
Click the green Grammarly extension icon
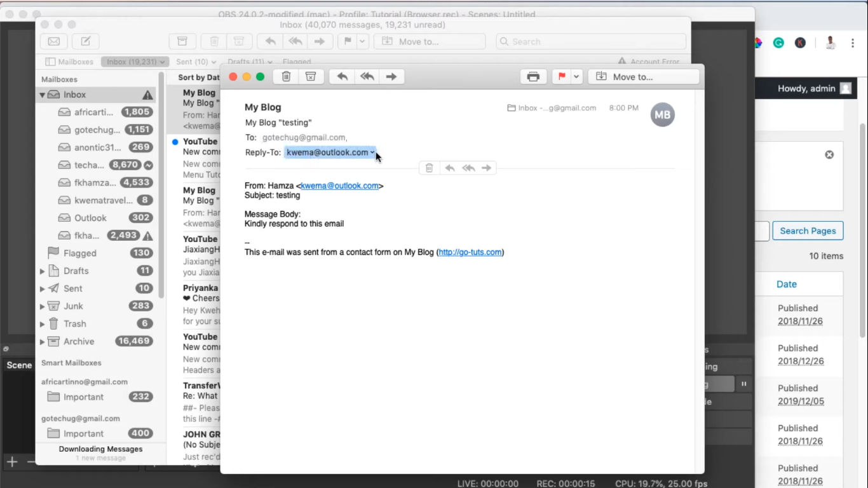pos(778,43)
